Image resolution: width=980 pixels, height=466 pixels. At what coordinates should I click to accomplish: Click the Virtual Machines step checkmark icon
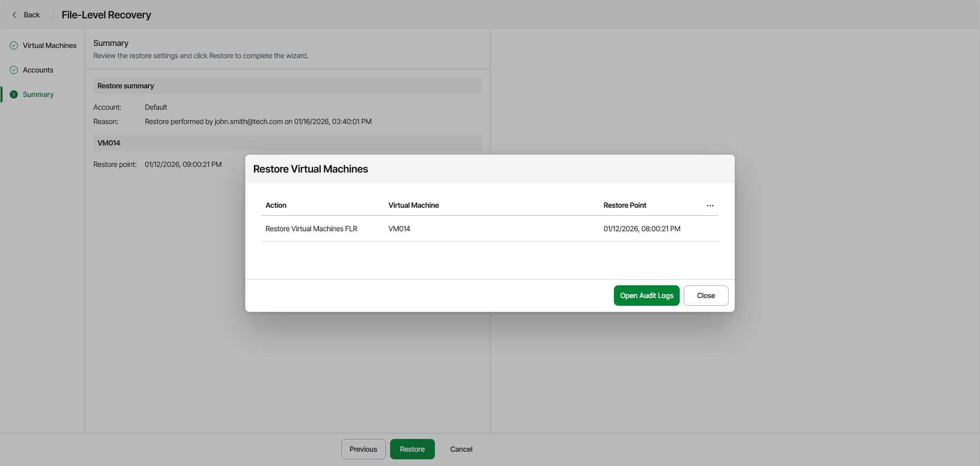(x=14, y=45)
